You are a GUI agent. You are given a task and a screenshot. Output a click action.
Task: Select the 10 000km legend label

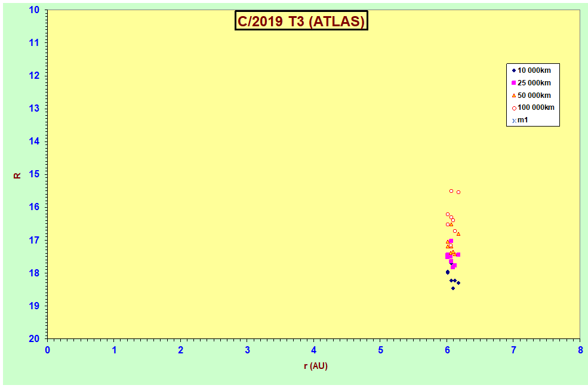[x=534, y=70]
